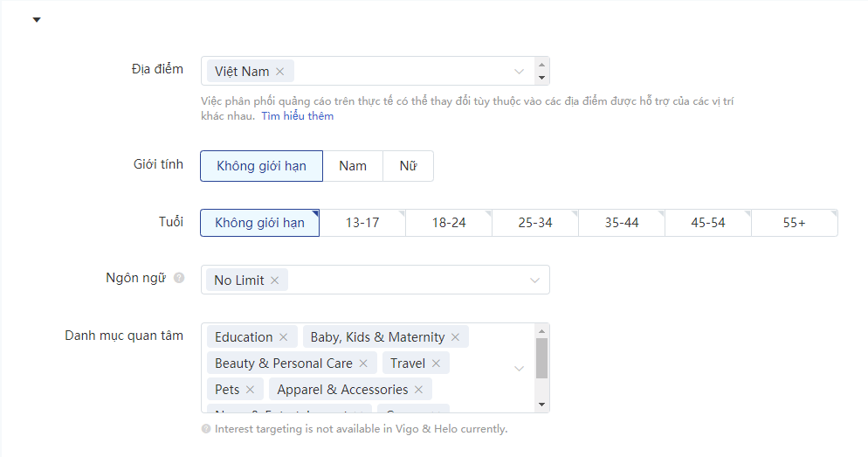Remove Beauty & Personal Care tag

pos(363,364)
